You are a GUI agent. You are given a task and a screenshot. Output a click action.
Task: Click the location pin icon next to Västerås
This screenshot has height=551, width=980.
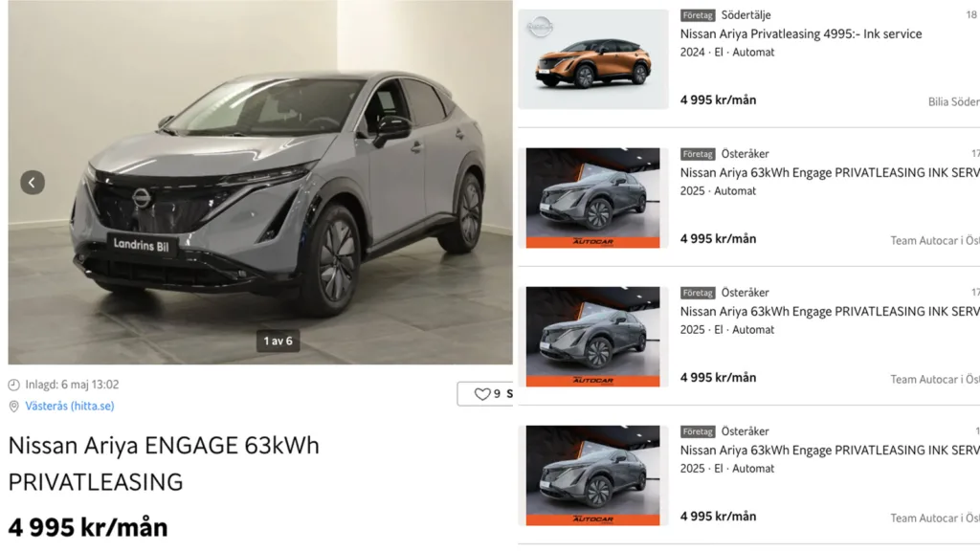coord(13,407)
